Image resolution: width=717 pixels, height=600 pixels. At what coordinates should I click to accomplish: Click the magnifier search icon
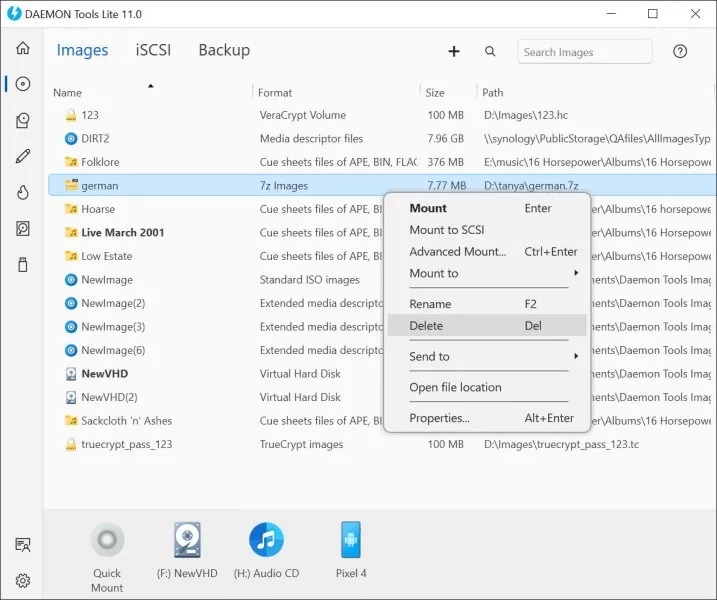490,51
